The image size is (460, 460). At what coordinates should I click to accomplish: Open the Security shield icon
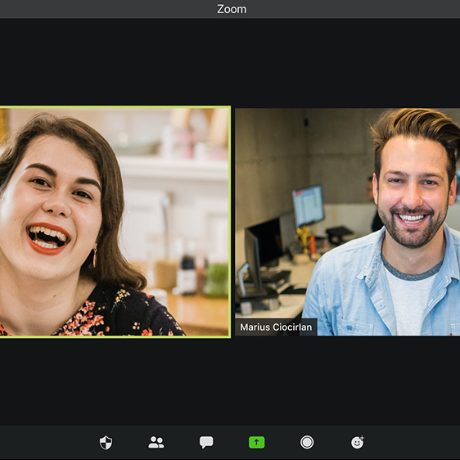tap(106, 443)
